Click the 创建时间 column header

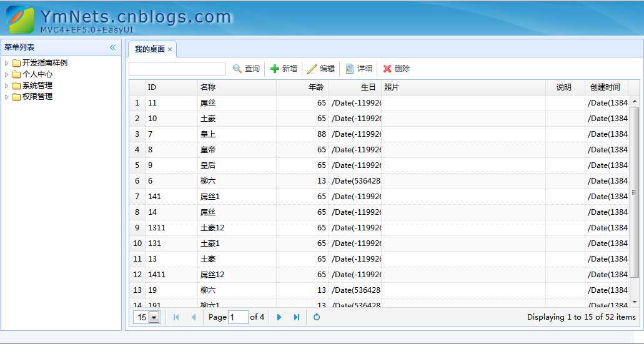point(607,87)
